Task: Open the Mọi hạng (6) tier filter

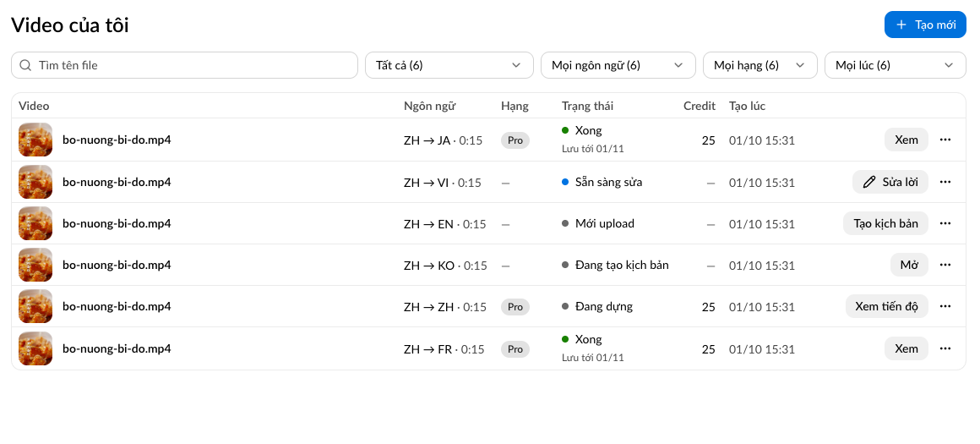Action: click(760, 65)
